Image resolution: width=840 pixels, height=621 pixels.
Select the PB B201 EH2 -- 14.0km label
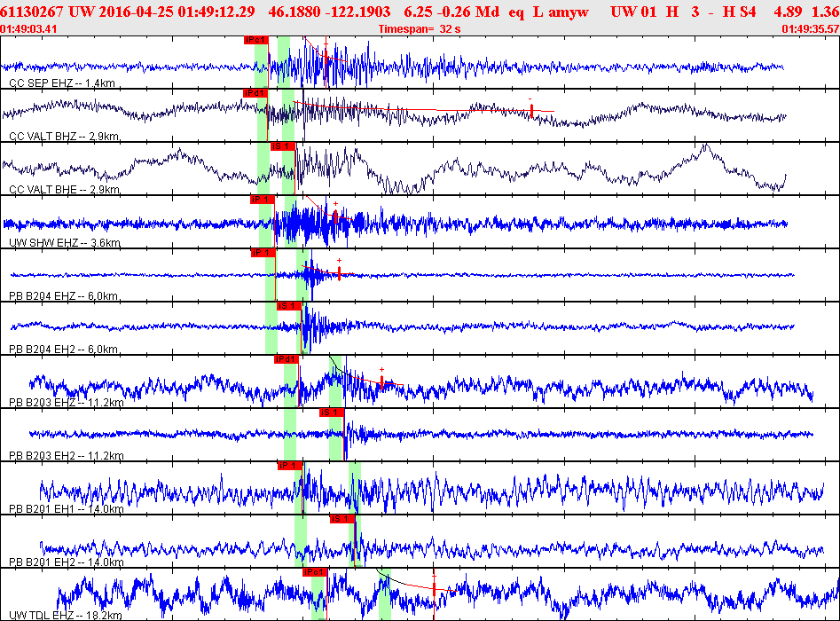coord(67,562)
